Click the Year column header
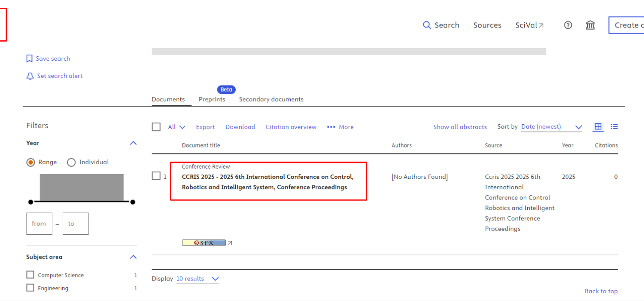This screenshot has height=301, width=644. tap(568, 145)
